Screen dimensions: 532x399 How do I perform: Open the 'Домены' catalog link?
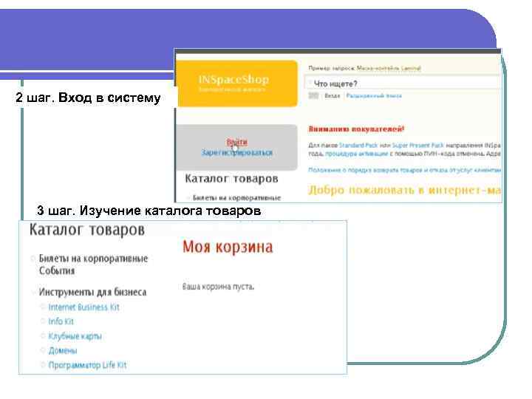pyautogui.click(x=63, y=350)
